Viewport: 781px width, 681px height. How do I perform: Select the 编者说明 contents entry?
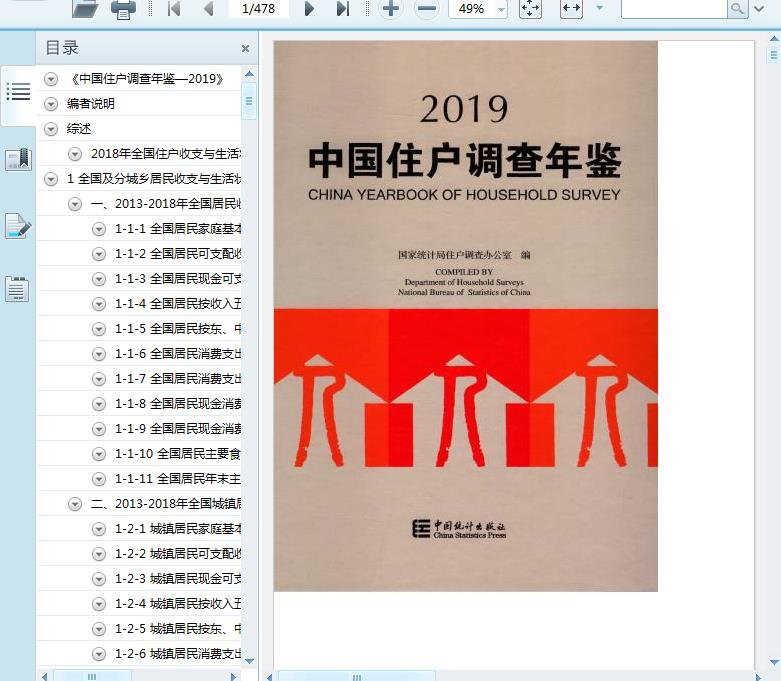[x=91, y=104]
